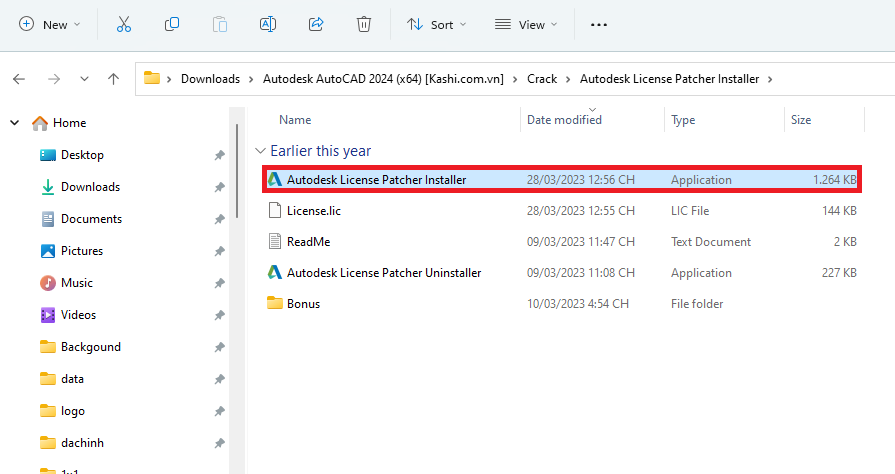Click Autodesk AutoCAD 2024 breadcrumb segment
The height and width of the screenshot is (474, 895).
tap(383, 79)
